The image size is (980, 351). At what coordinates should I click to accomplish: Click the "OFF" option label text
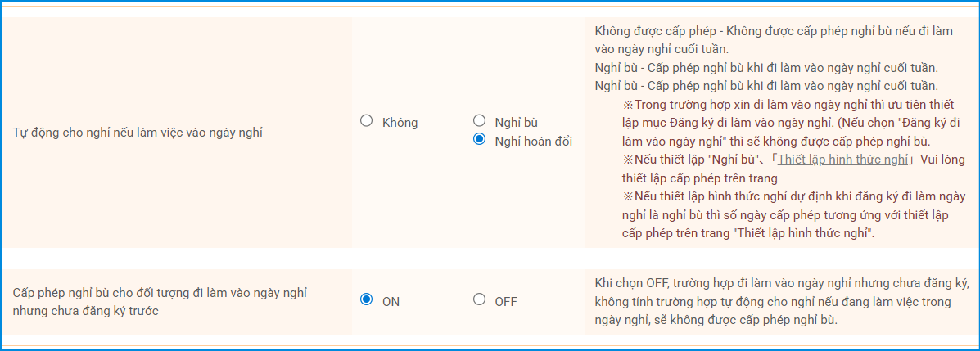[506, 301]
